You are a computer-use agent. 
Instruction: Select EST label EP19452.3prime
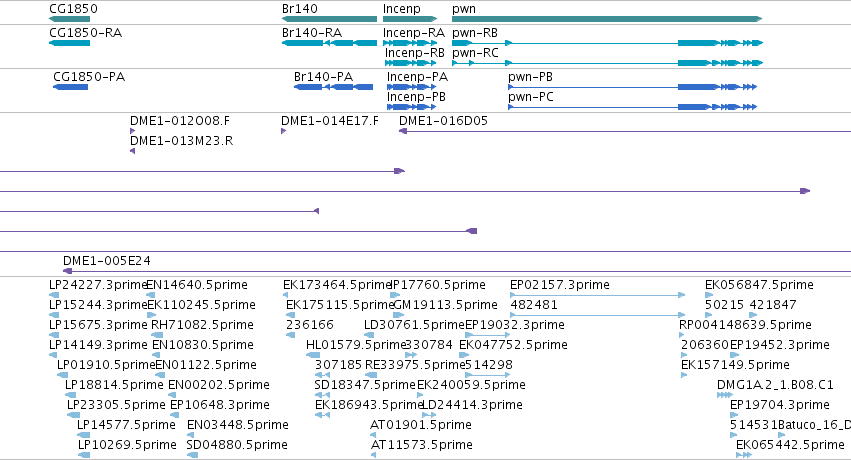[779, 344]
